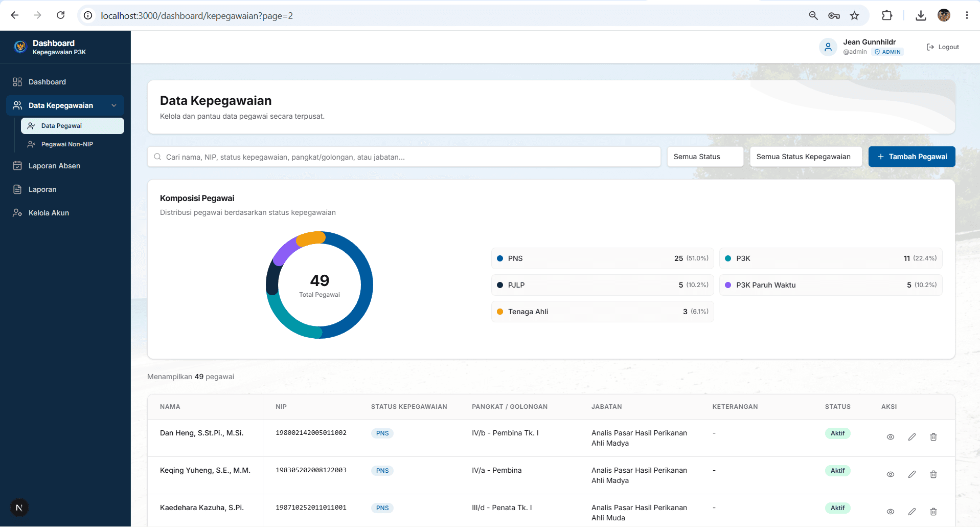Click the P3K Paruh Waktu legend entry

point(830,285)
